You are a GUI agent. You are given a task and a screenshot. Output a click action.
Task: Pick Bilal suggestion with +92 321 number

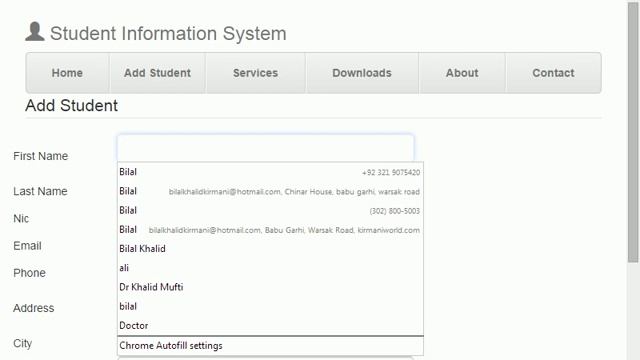(270, 172)
